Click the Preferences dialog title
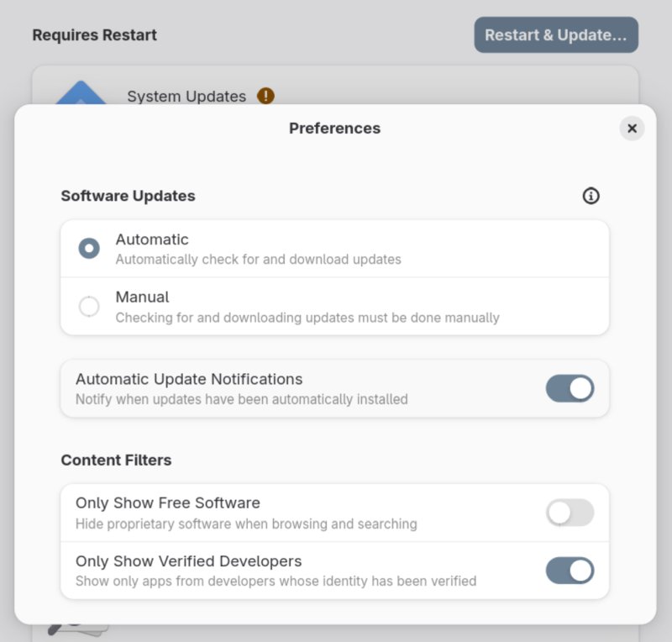Viewport: 672px width, 642px height. pos(334,129)
